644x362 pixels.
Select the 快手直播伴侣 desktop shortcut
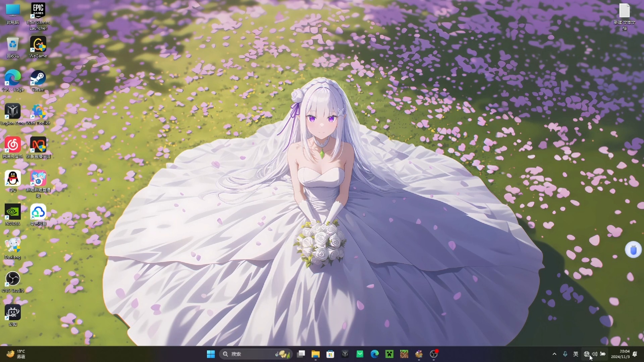38,148
